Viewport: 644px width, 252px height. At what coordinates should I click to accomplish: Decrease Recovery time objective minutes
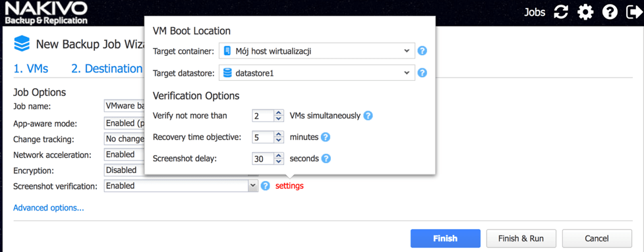[x=279, y=140]
